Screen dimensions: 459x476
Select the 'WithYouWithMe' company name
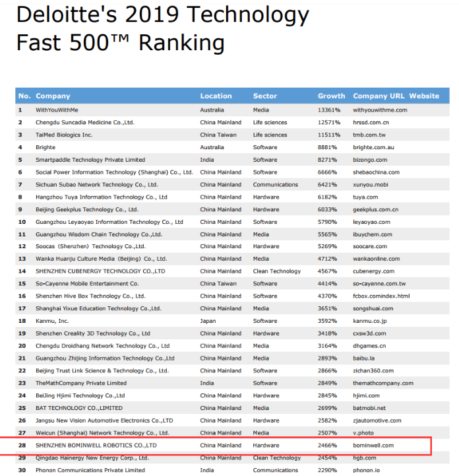click(x=57, y=110)
